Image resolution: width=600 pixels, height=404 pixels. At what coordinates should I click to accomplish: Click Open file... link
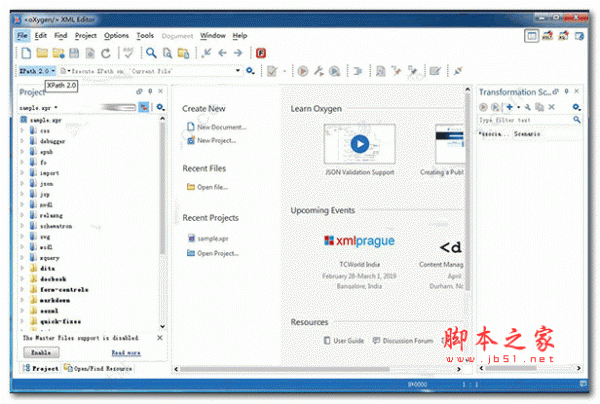207,187
